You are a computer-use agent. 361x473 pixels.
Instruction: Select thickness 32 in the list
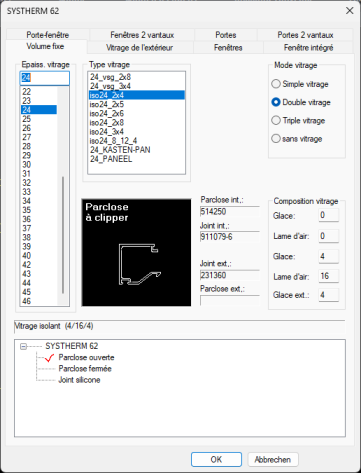pyautogui.click(x=39, y=183)
